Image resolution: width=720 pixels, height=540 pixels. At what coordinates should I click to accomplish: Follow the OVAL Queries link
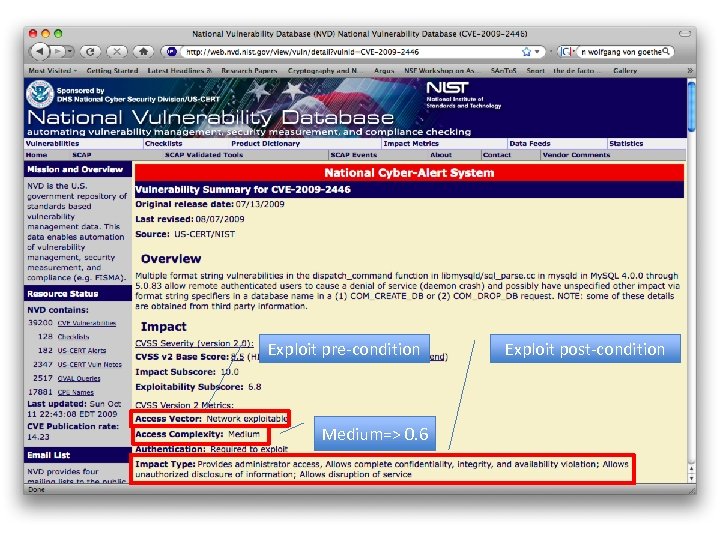[79, 379]
